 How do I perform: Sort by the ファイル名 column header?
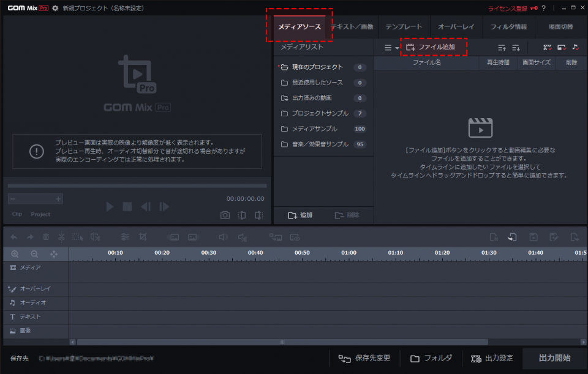coord(426,62)
